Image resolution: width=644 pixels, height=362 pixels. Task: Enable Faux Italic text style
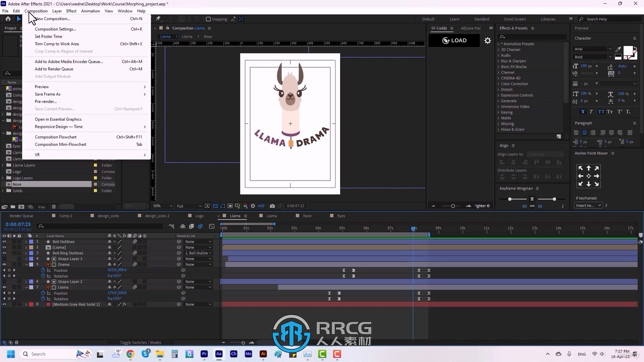592,112
